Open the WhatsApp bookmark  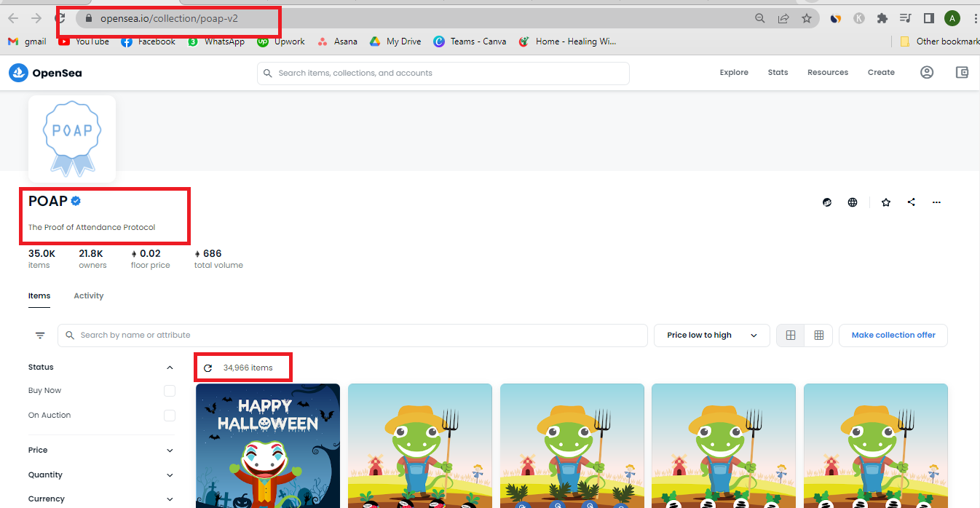click(x=216, y=41)
